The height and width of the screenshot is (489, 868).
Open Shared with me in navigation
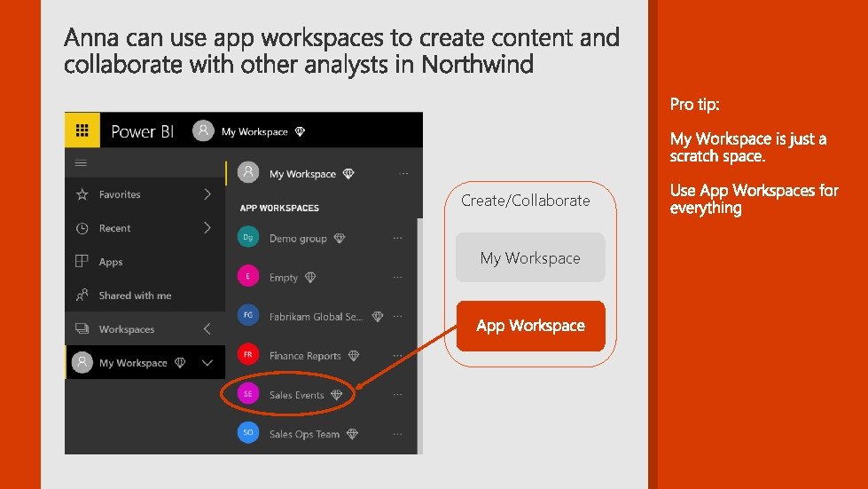pyautogui.click(x=145, y=296)
